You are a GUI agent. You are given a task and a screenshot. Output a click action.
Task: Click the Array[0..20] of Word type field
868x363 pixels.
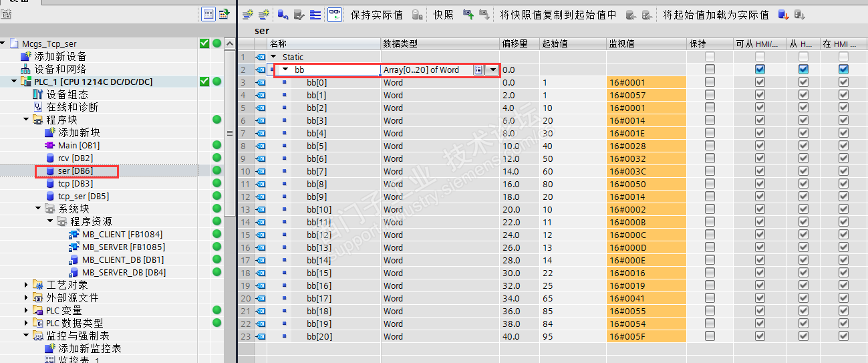(428, 70)
